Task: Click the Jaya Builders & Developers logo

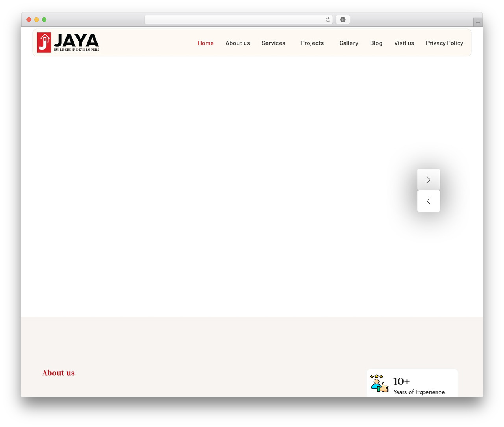Action: point(68,43)
